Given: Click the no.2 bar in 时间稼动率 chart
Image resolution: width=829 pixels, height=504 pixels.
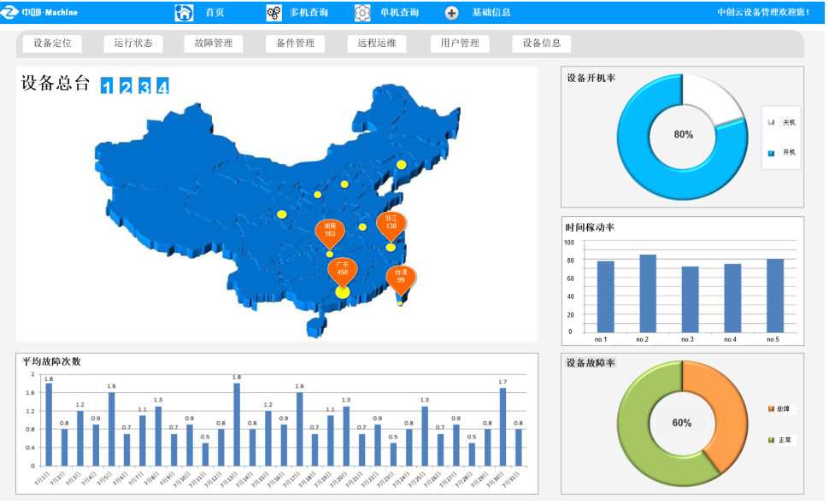Looking at the screenshot, I should (x=648, y=293).
